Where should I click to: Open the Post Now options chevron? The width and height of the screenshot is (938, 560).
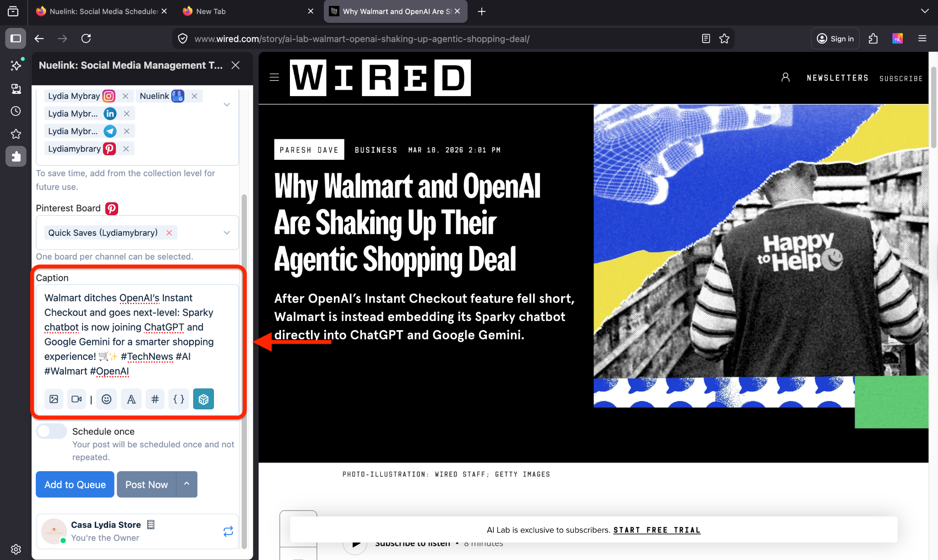point(186,484)
